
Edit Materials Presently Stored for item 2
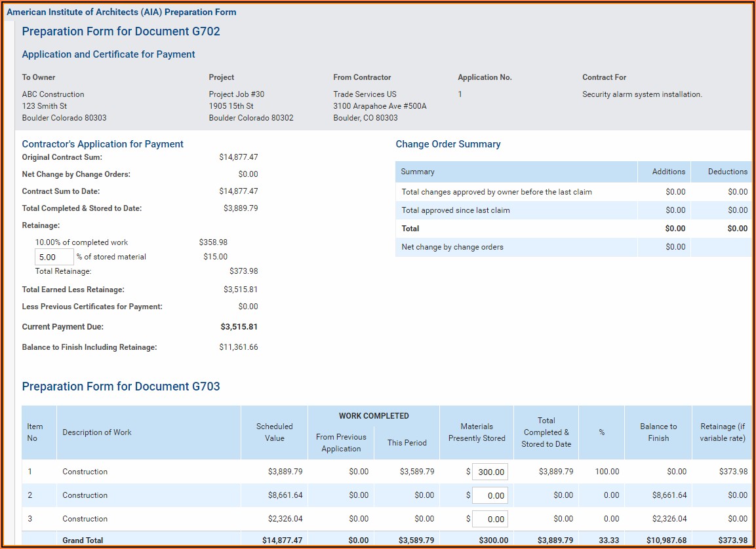(x=490, y=496)
